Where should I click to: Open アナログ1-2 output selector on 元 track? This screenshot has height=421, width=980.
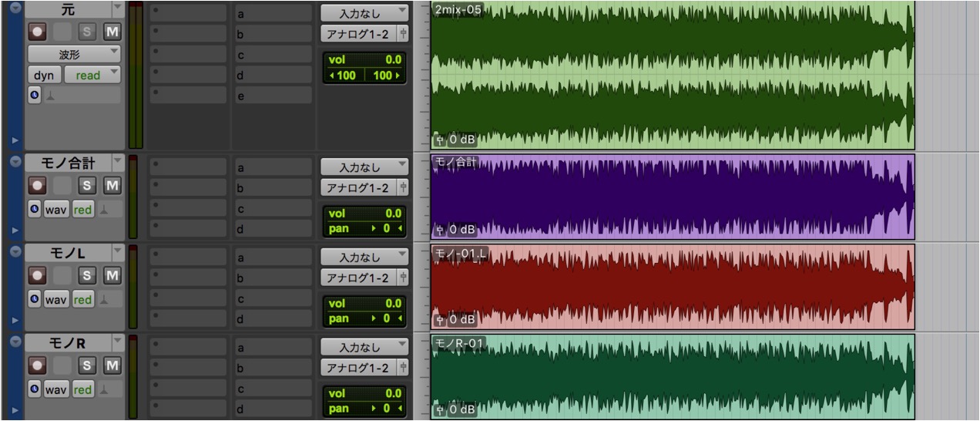point(359,33)
